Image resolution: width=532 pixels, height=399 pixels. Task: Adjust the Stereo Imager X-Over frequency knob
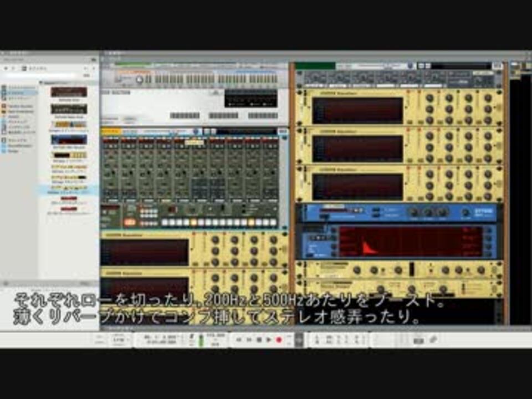point(411,289)
